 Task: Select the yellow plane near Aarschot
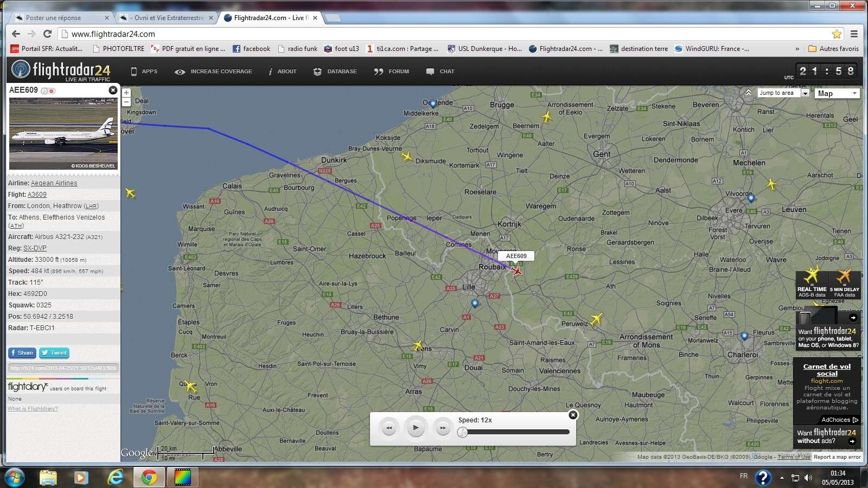pos(771,184)
